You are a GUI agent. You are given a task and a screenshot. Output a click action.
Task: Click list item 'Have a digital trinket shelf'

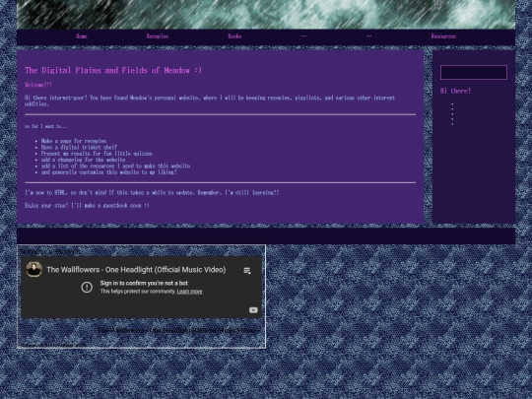[x=79, y=147]
